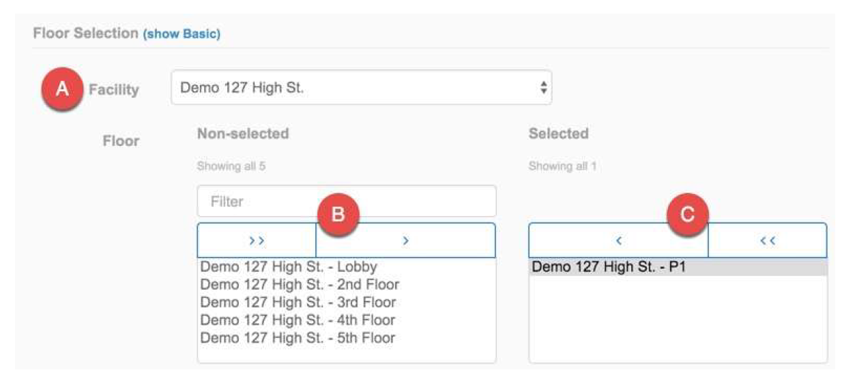Click the Selected column heading
This screenshot has width=868, height=381.
pyautogui.click(x=558, y=134)
